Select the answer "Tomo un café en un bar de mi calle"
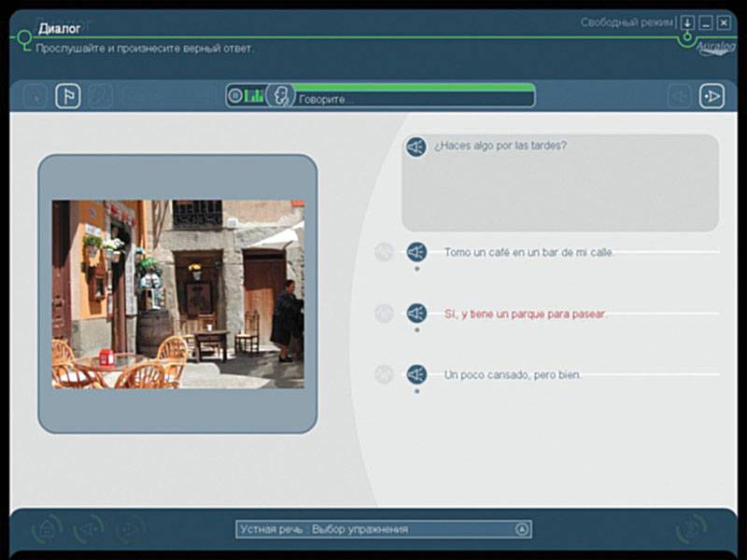This screenshot has width=747, height=560. (x=529, y=252)
